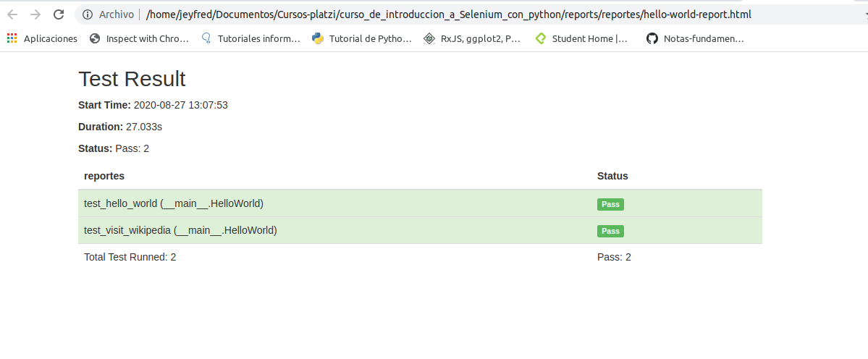The height and width of the screenshot is (359, 868).
Task: Click Total Test Runned: 2 footer
Action: click(x=130, y=257)
